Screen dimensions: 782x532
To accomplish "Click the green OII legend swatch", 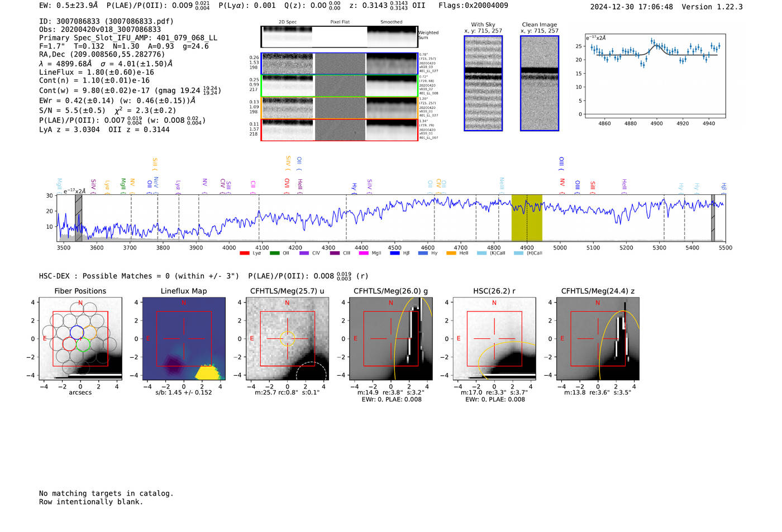I will (274, 253).
